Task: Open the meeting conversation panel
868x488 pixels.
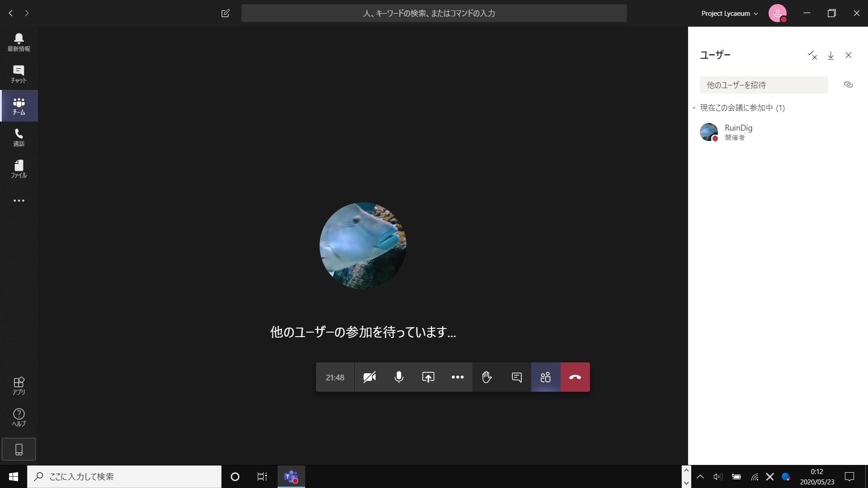Action: pos(516,377)
